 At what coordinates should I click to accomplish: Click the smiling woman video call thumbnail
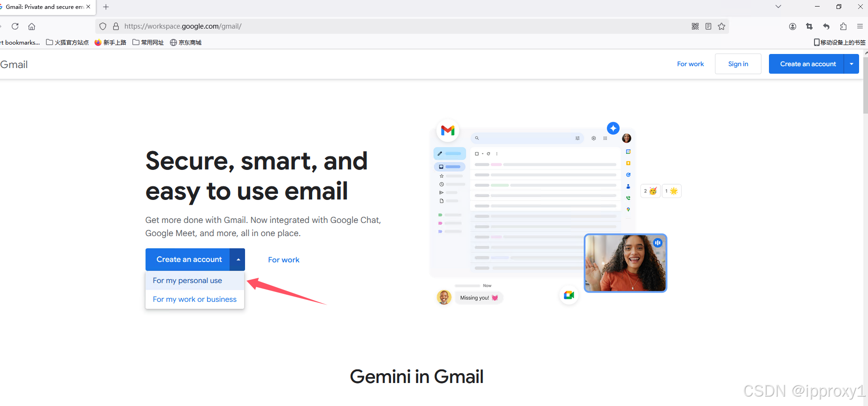625,263
